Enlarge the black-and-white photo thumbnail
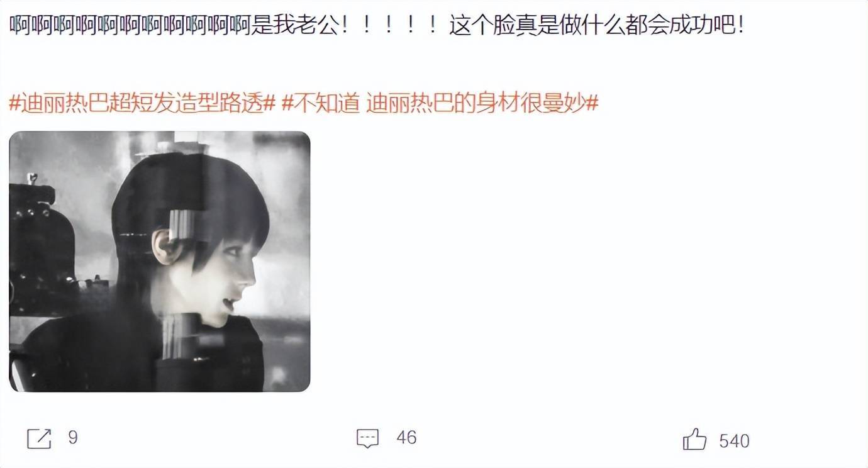The height and width of the screenshot is (468, 868). (x=160, y=261)
